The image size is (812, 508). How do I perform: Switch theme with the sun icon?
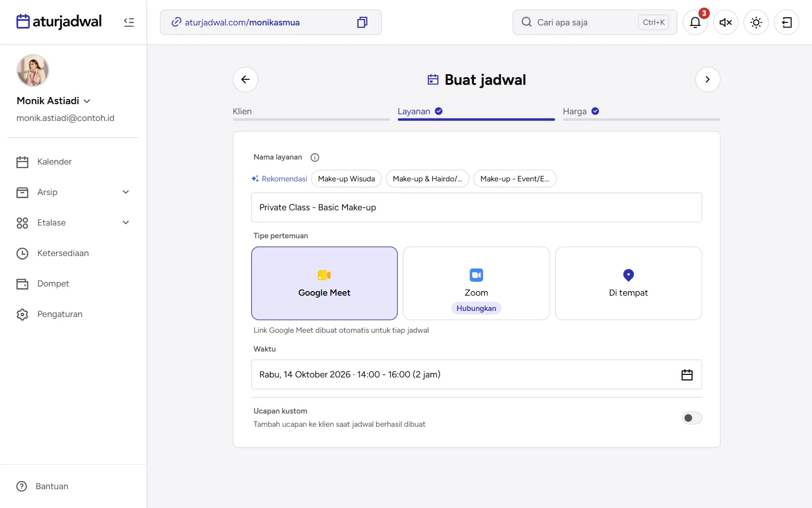click(x=756, y=22)
